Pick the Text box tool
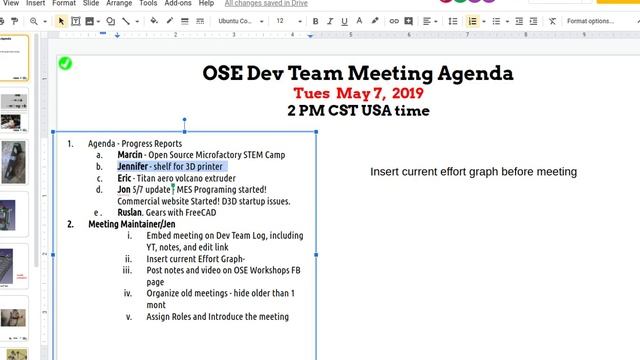The height and width of the screenshot is (360, 640). [76, 21]
